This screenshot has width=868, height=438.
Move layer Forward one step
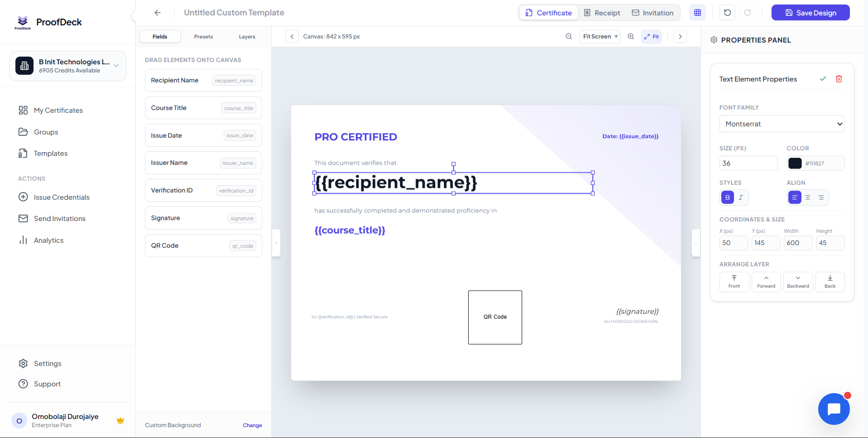766,282
